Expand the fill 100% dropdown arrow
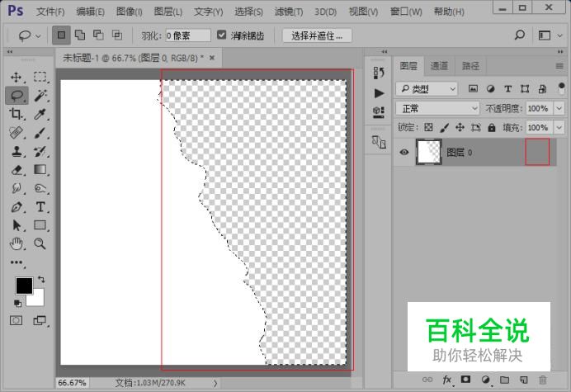The height and width of the screenshot is (392, 571). click(559, 128)
